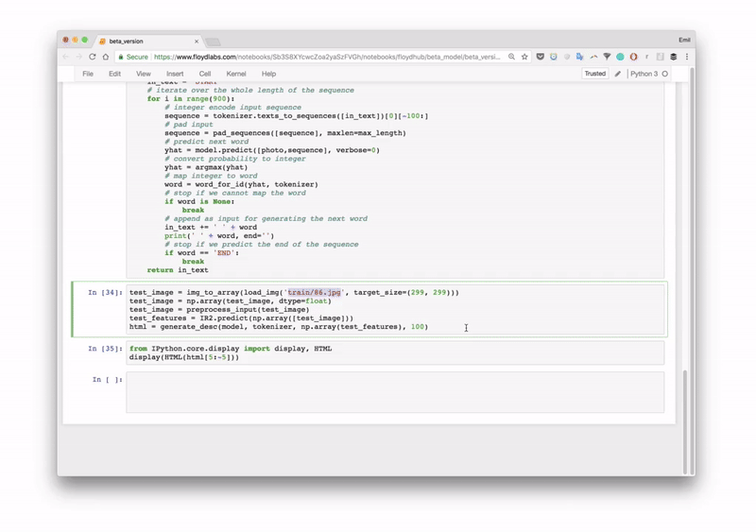Open the Kernel menu
756x532 pixels.
236,74
